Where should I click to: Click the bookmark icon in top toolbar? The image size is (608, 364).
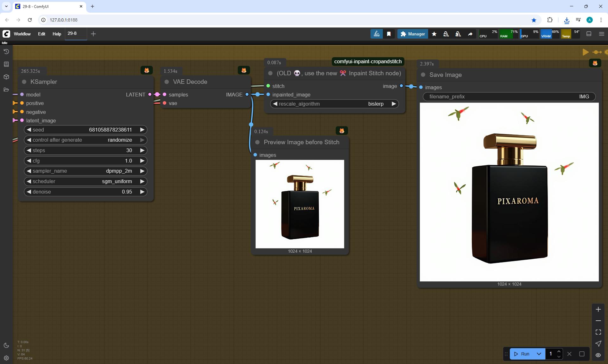[x=389, y=34]
